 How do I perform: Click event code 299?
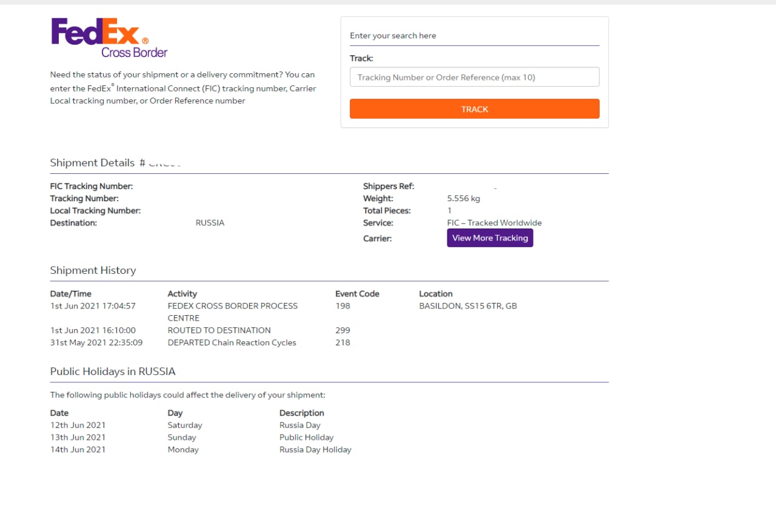343,330
